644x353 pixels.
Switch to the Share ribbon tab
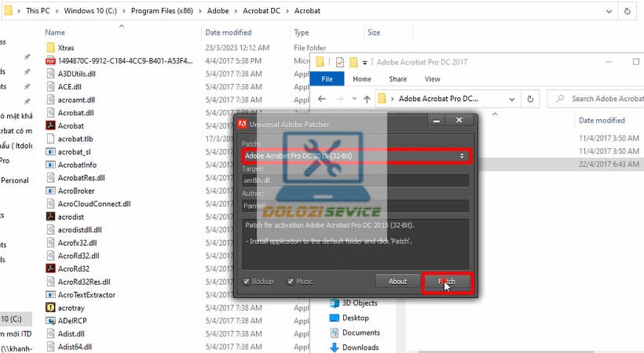(397, 78)
